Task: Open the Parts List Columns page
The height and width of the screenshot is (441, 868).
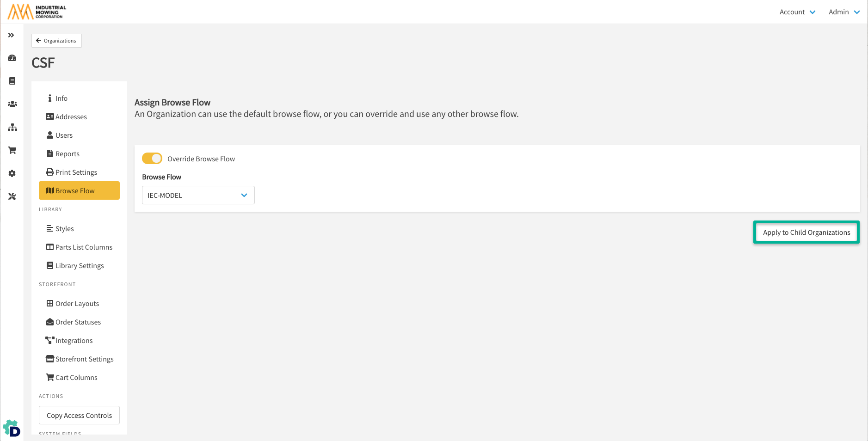Action: [83, 247]
